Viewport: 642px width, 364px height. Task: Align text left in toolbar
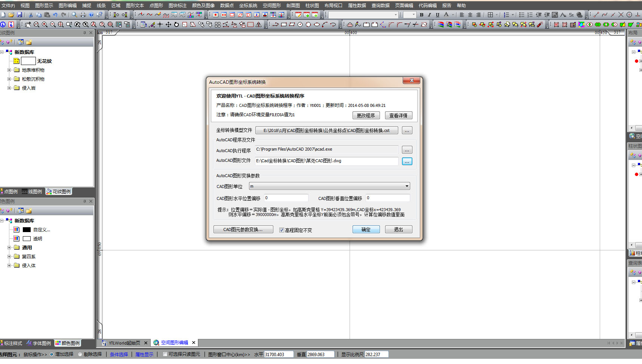[462, 15]
